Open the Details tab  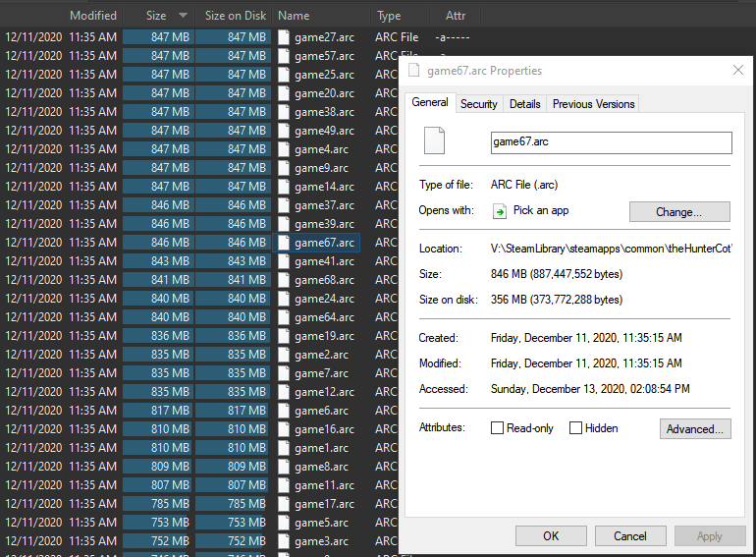tap(524, 104)
